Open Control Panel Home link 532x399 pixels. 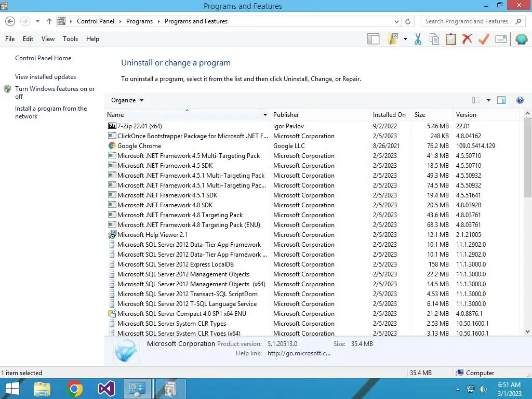[x=43, y=58]
